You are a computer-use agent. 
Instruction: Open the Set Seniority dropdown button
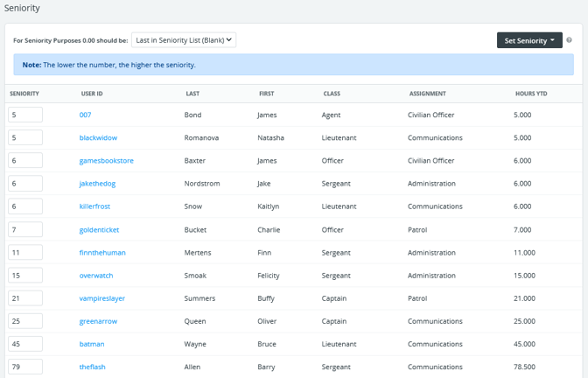tap(528, 40)
